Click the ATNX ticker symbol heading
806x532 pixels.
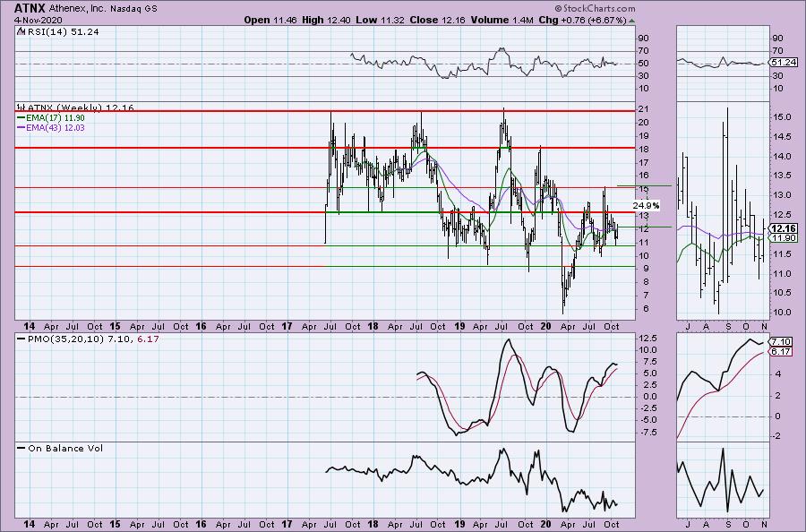point(30,8)
